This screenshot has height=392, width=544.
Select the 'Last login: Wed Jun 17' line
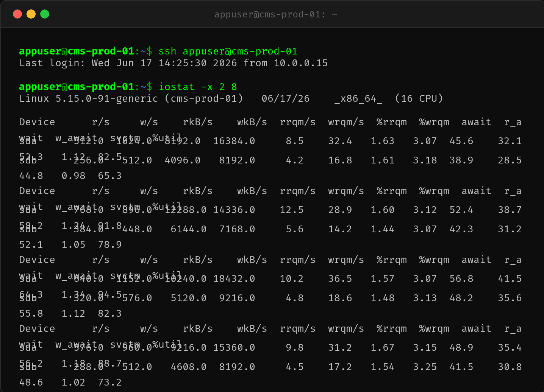[x=174, y=63]
